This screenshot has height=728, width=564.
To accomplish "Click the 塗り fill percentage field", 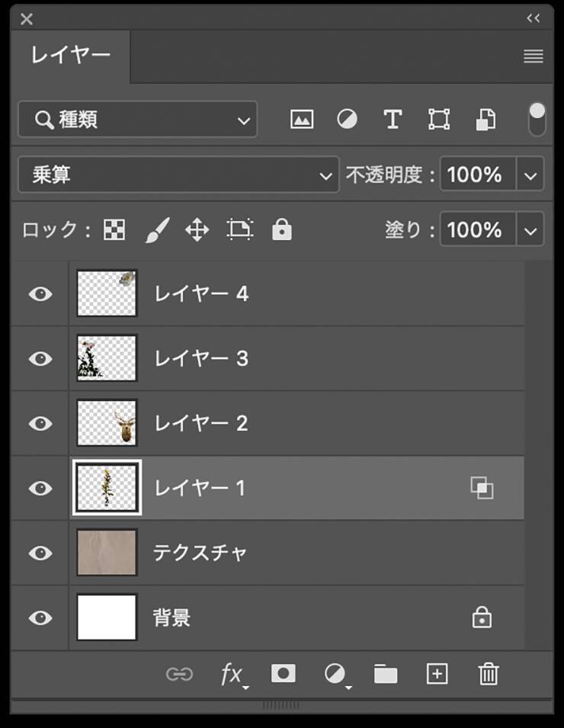I will tap(476, 230).
